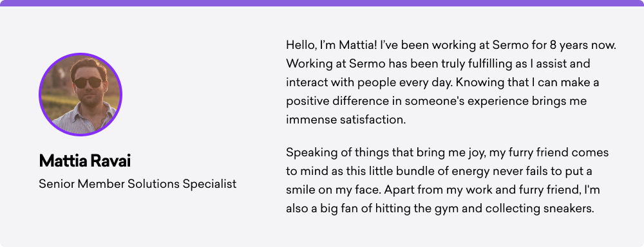Click the Senior Member Solutions Specialist title

(x=138, y=184)
